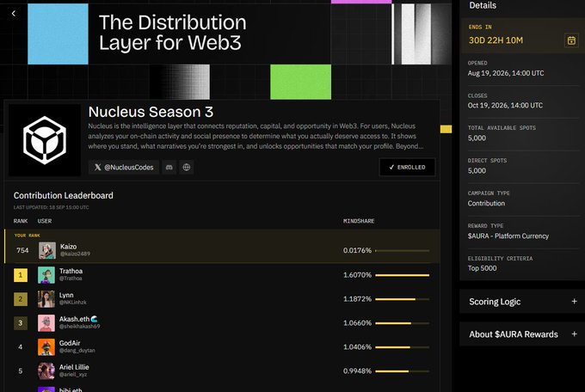Screen dimensions: 585x392
Task: Click the 0.0176% mindshare value
Action: [357, 250]
